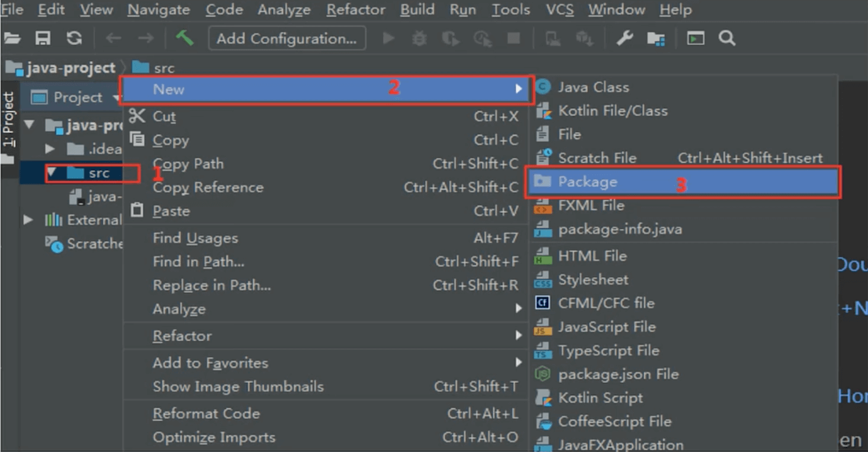Click the green Build Project hammer icon
This screenshot has width=868, height=452.
click(x=185, y=38)
